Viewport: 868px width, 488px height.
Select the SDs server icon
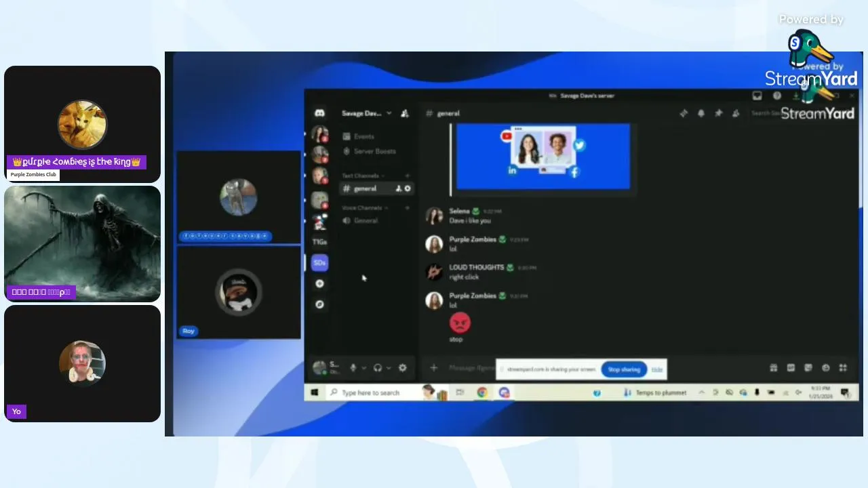319,262
